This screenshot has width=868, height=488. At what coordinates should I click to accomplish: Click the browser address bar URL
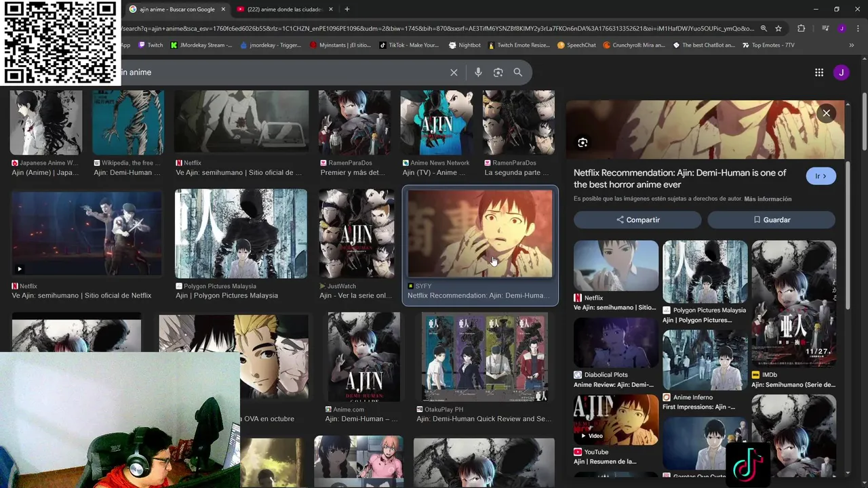click(x=437, y=28)
